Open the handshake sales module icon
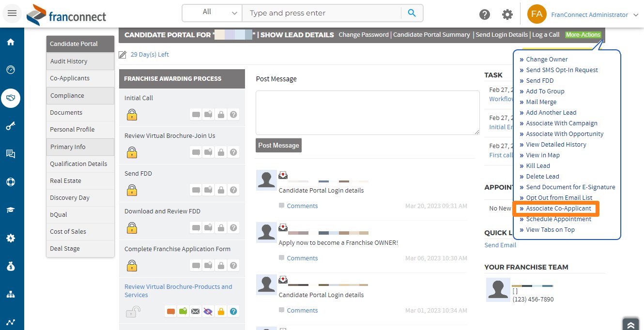644x330 pixels. (x=11, y=98)
